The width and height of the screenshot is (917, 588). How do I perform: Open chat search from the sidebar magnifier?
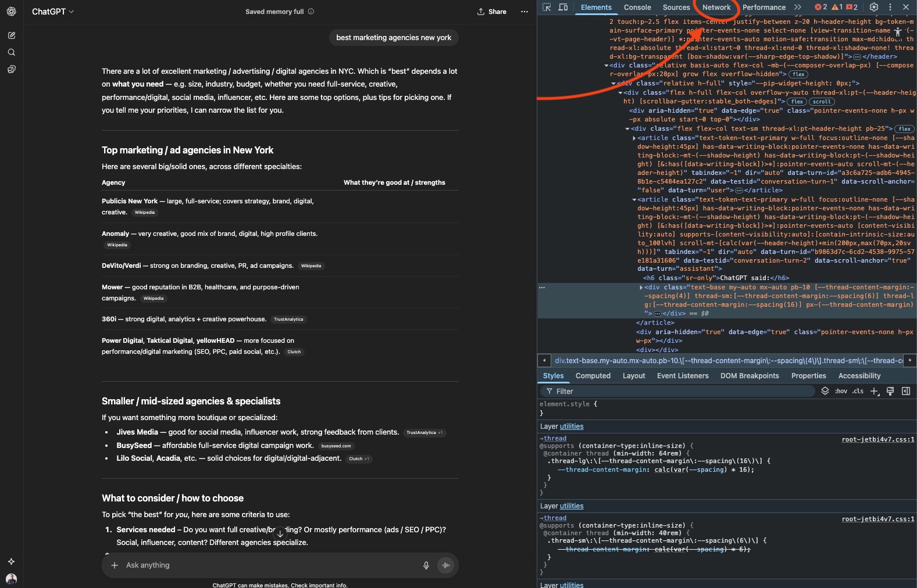(12, 52)
